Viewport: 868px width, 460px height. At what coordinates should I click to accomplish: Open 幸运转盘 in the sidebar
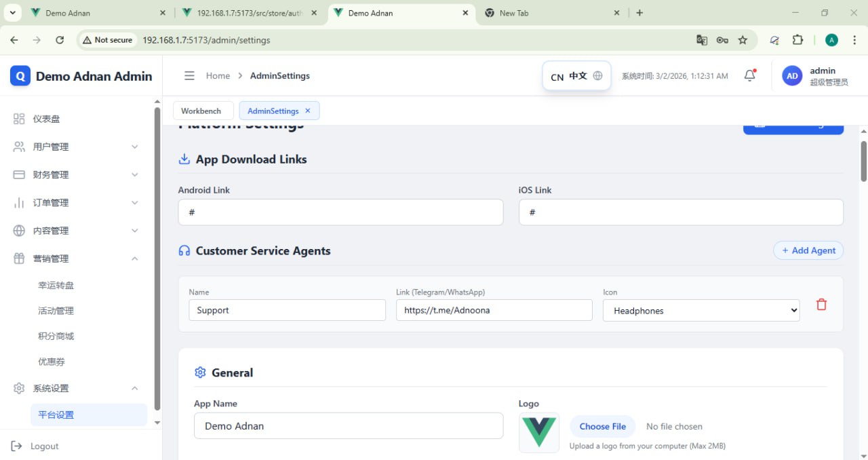(x=56, y=286)
